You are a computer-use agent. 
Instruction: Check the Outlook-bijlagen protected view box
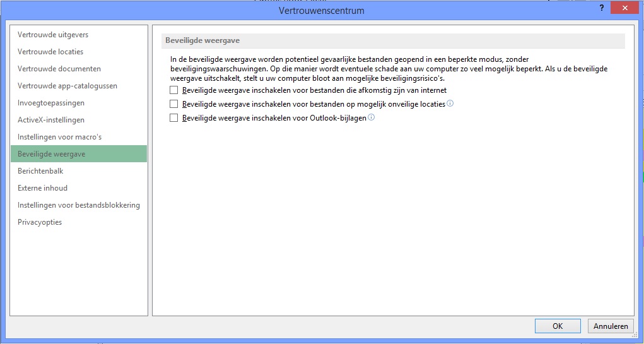click(x=174, y=118)
